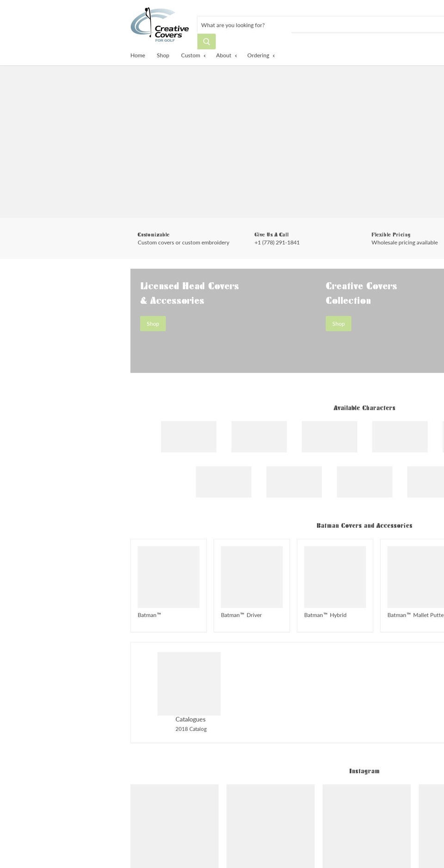The height and width of the screenshot is (868, 444).
Task: Click the 'Custom covers or custom embroidery' text
Action: [184, 243]
